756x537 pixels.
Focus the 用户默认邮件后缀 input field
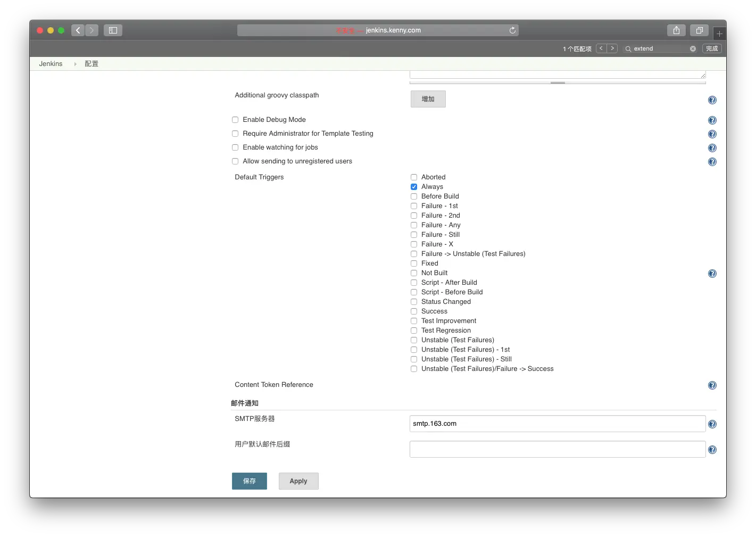[558, 449]
